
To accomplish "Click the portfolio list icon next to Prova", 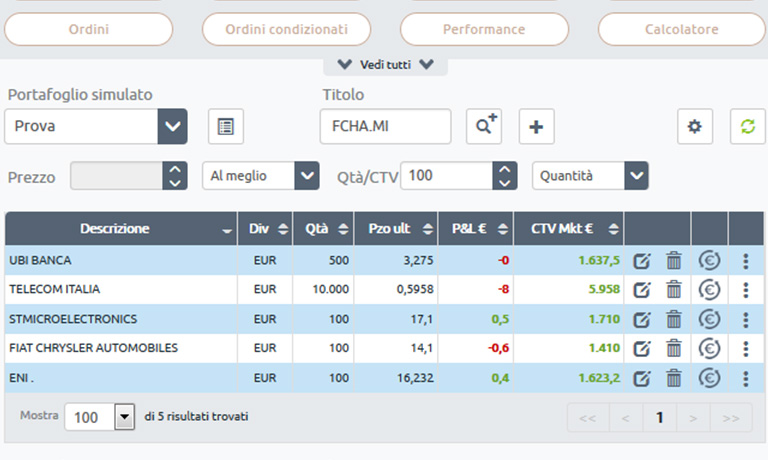I will click(x=226, y=126).
